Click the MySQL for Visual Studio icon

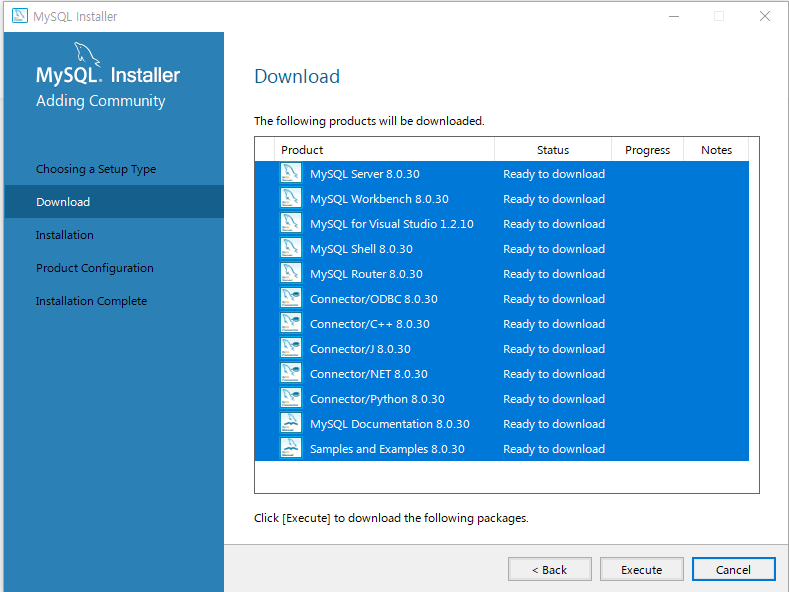[291, 224]
